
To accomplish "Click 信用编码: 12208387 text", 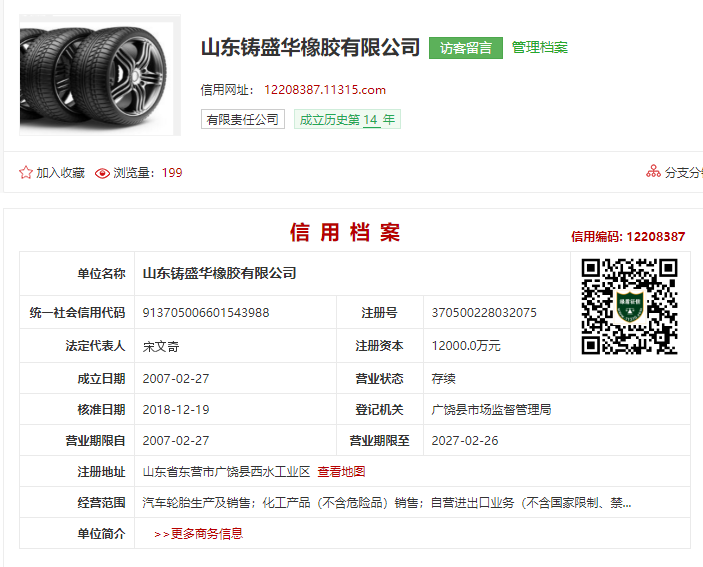I will coord(628,237).
